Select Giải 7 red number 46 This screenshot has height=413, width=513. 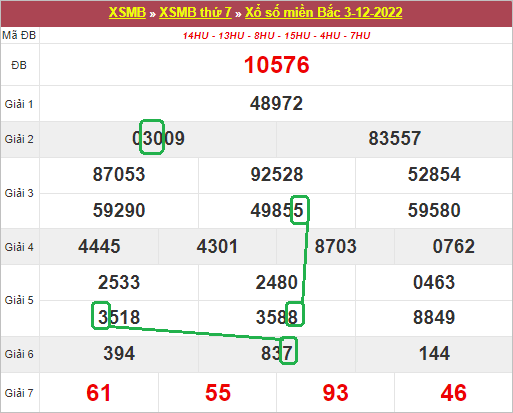pos(454,393)
